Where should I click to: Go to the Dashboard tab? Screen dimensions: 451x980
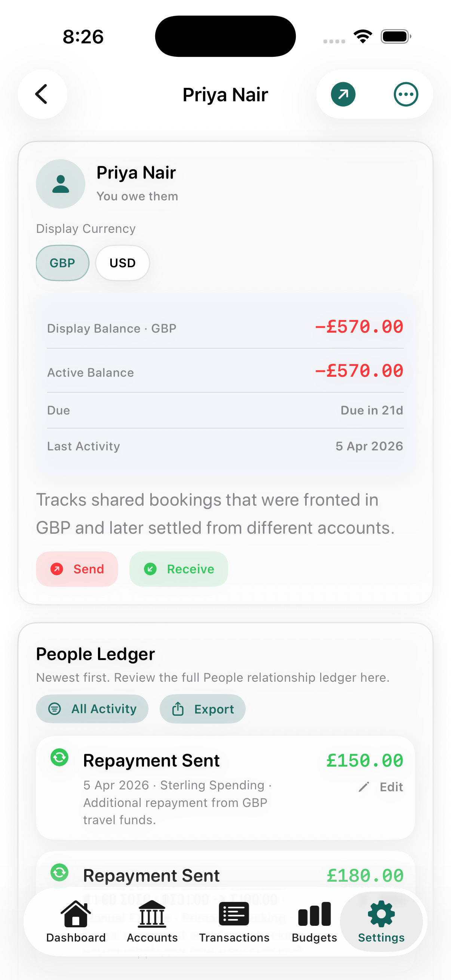[76, 922]
